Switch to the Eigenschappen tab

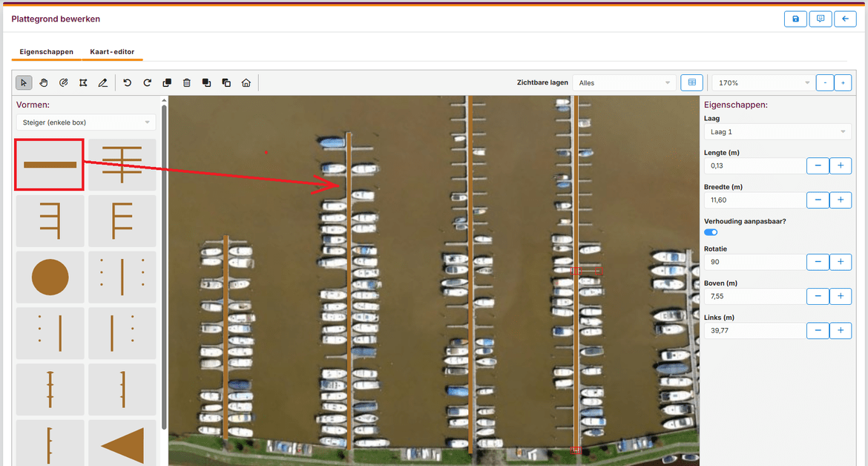tap(46, 52)
